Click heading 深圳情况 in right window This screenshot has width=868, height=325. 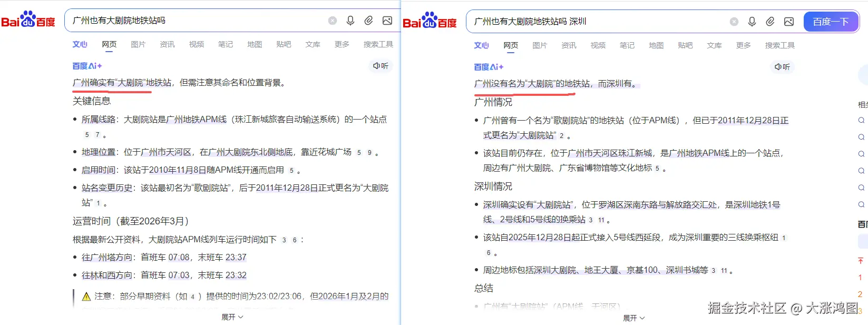click(493, 186)
